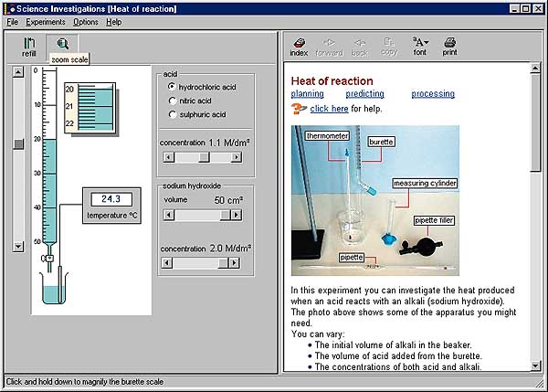Click the magnified burette scale inset
548x392 pixels.
(90, 108)
